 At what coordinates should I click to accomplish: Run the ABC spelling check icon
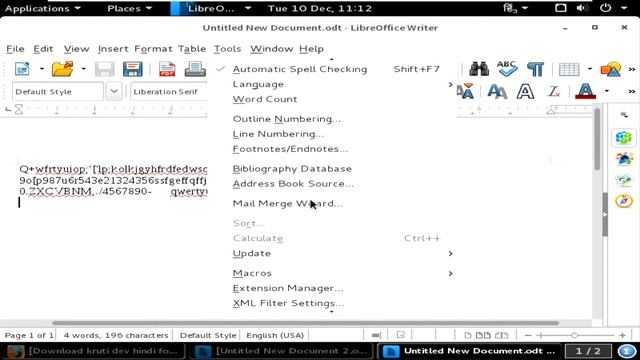(507, 69)
